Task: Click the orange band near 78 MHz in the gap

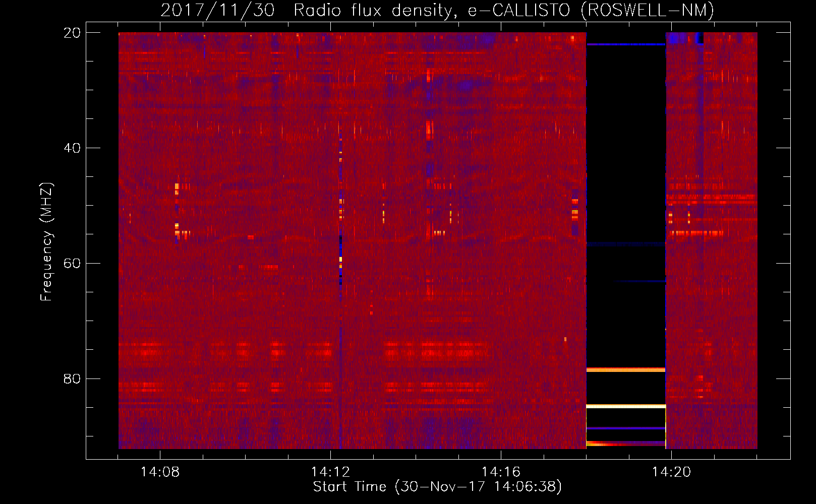Action: click(x=626, y=370)
